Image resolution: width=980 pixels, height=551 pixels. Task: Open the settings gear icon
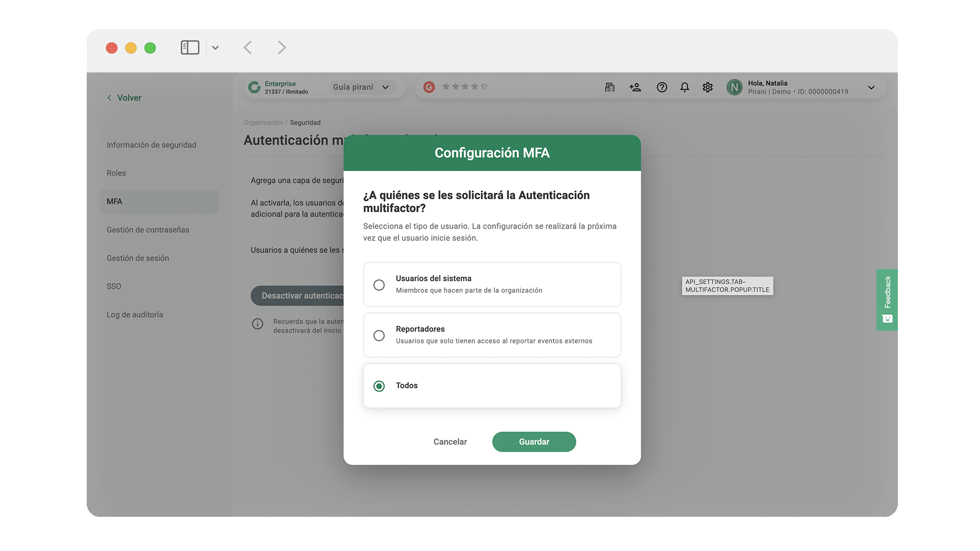point(707,87)
